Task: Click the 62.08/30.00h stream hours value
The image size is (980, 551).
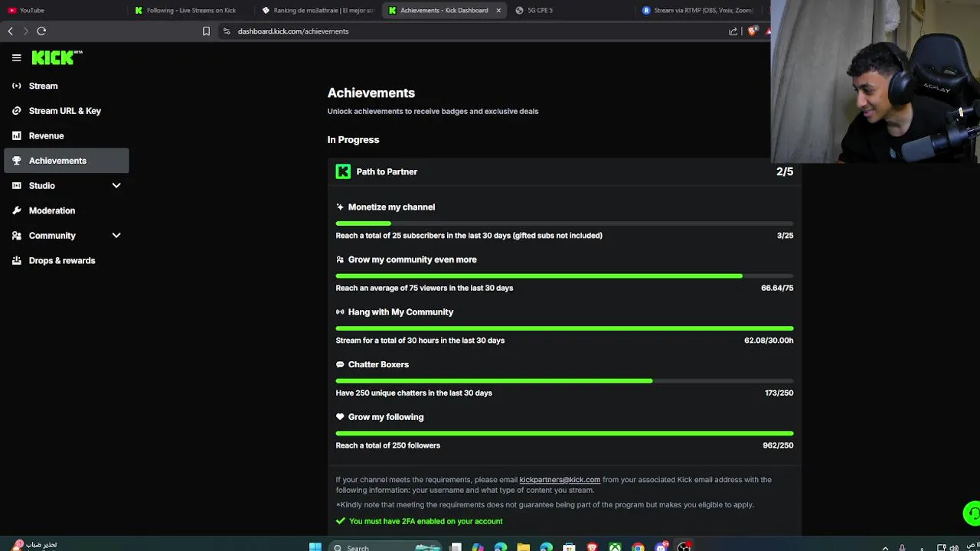Action: click(x=769, y=341)
